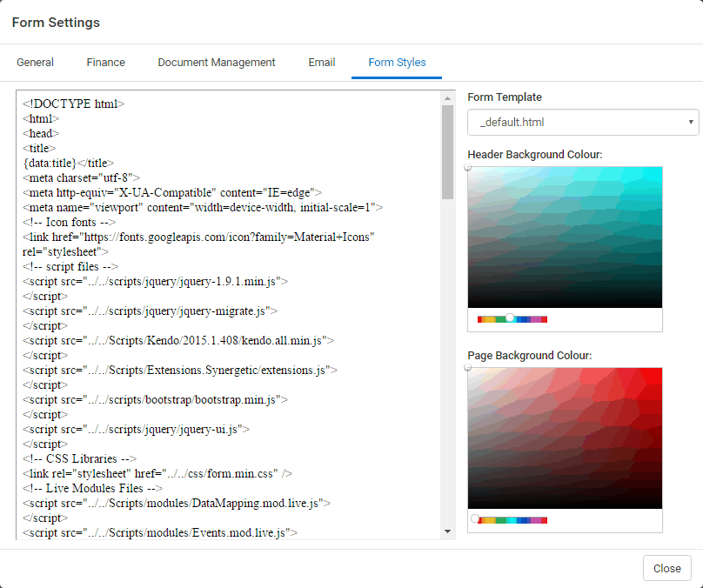This screenshot has height=588, width=703.
Task: Click the bootstrap.min.js script line
Action: point(155,400)
